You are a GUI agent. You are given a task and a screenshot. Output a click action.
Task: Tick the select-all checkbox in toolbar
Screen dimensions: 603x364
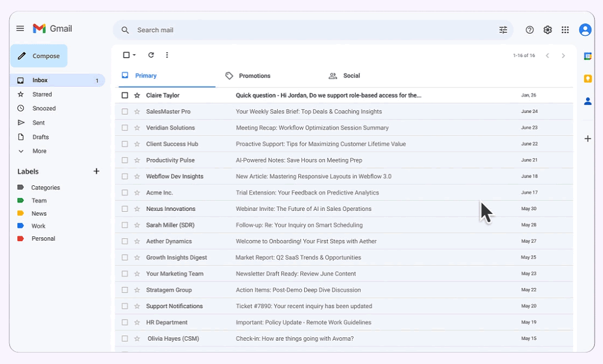point(126,55)
